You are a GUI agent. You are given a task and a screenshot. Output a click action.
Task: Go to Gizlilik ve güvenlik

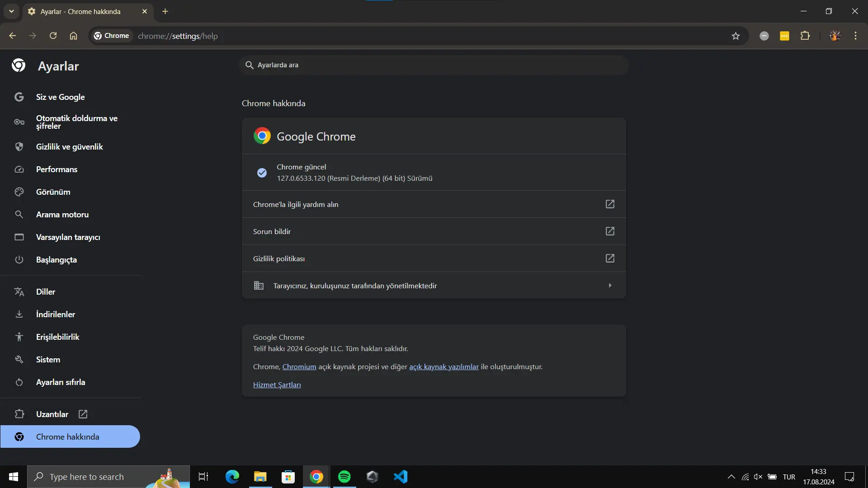(x=71, y=147)
